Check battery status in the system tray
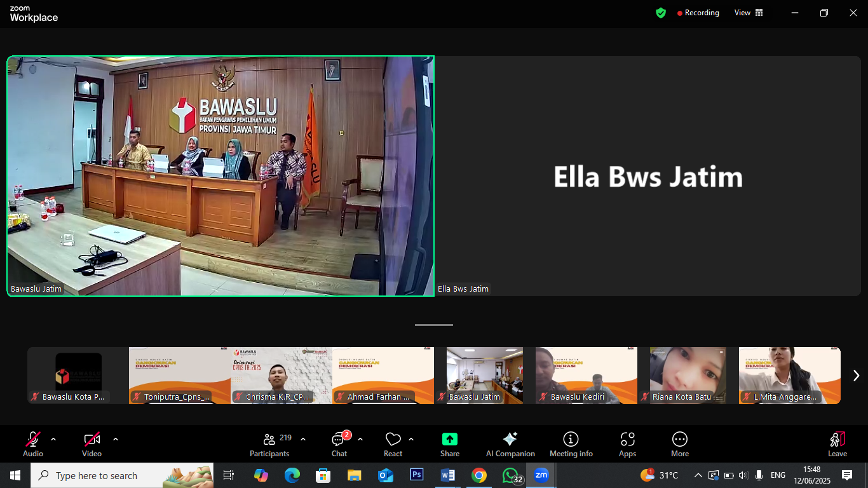 729,475
